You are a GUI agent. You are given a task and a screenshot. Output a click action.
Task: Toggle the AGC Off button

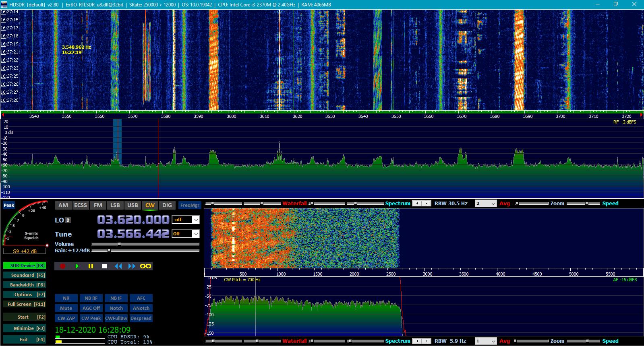coord(91,308)
